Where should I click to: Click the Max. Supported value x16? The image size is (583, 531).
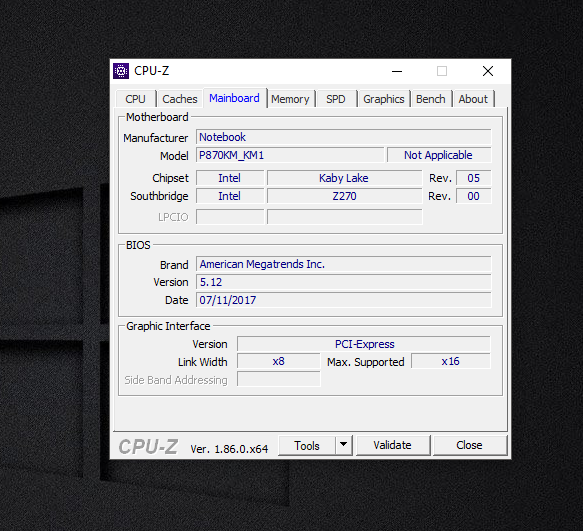(451, 361)
